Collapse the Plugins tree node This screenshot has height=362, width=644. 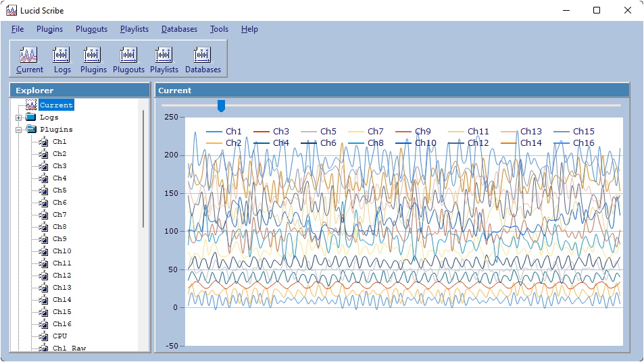(18, 130)
